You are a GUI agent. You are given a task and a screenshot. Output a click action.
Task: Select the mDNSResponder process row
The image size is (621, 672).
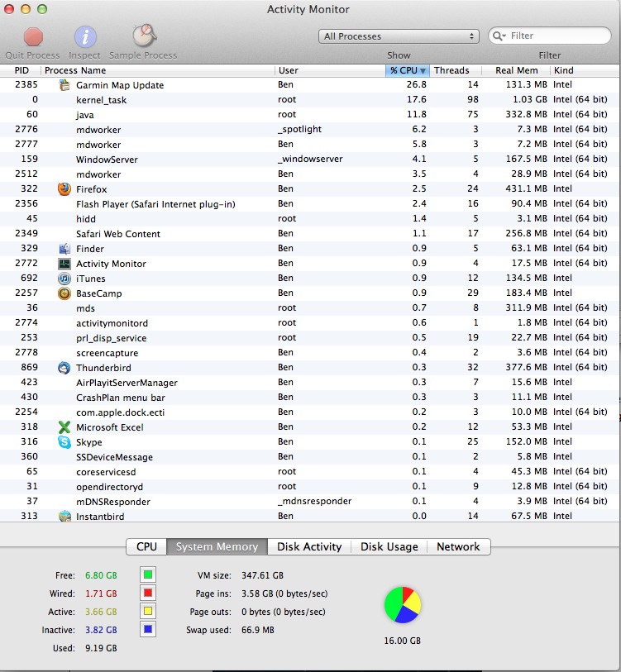(310, 501)
